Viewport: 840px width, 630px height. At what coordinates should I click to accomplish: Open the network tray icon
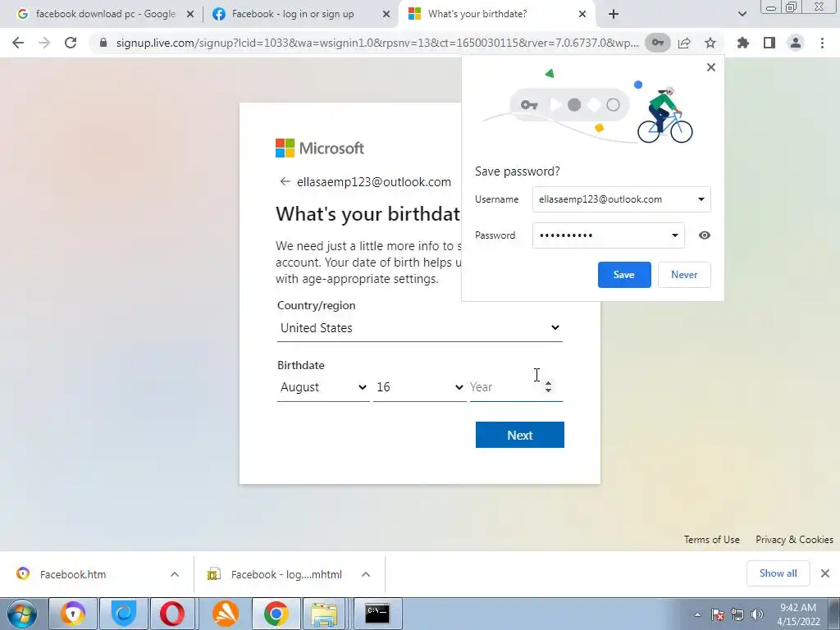(737, 614)
